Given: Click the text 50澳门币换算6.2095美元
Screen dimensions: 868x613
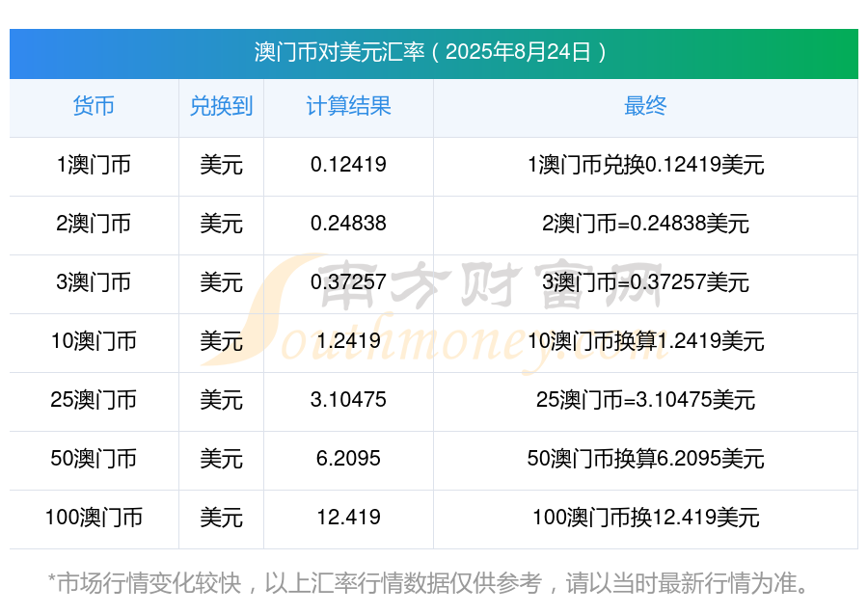Looking at the screenshot, I should coord(645,459).
